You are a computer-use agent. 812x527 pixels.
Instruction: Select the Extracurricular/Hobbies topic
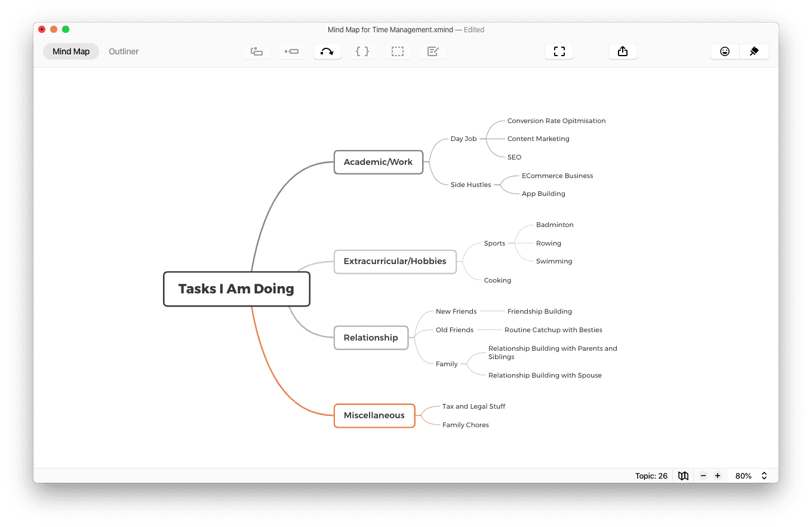395,262
